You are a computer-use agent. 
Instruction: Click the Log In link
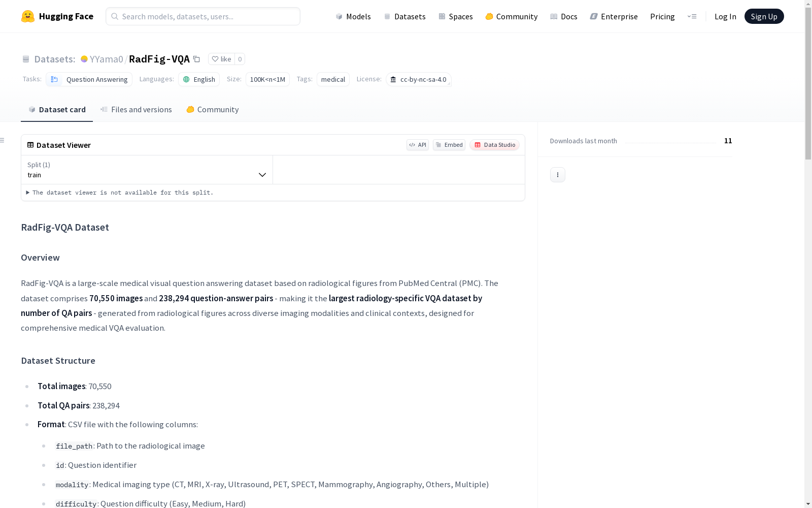click(x=725, y=16)
